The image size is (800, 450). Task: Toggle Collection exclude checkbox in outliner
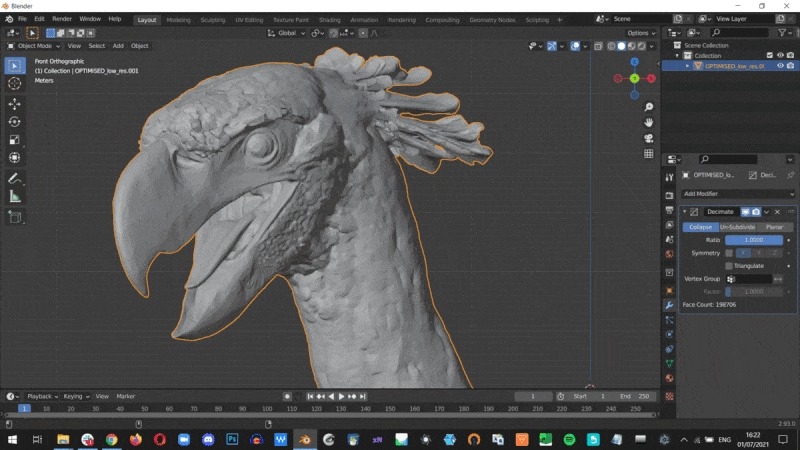click(x=769, y=55)
